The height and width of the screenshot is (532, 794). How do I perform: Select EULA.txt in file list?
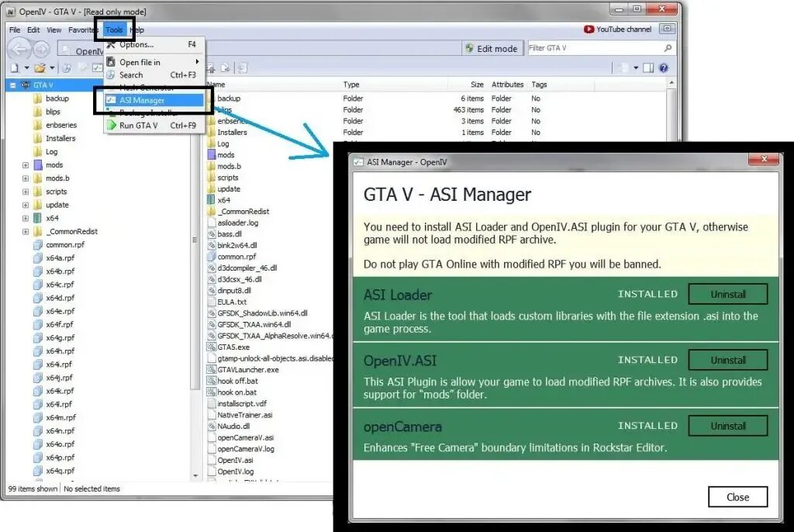pos(232,302)
